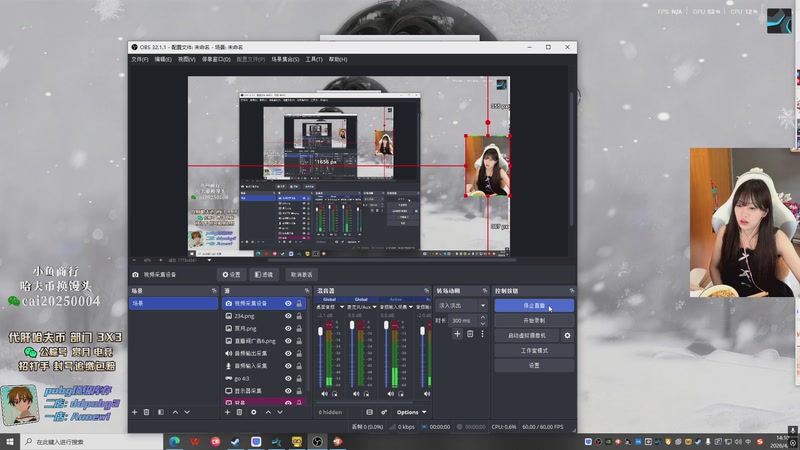Open the 停靠窗口(D) menu
800x450 pixels.
[216, 60]
